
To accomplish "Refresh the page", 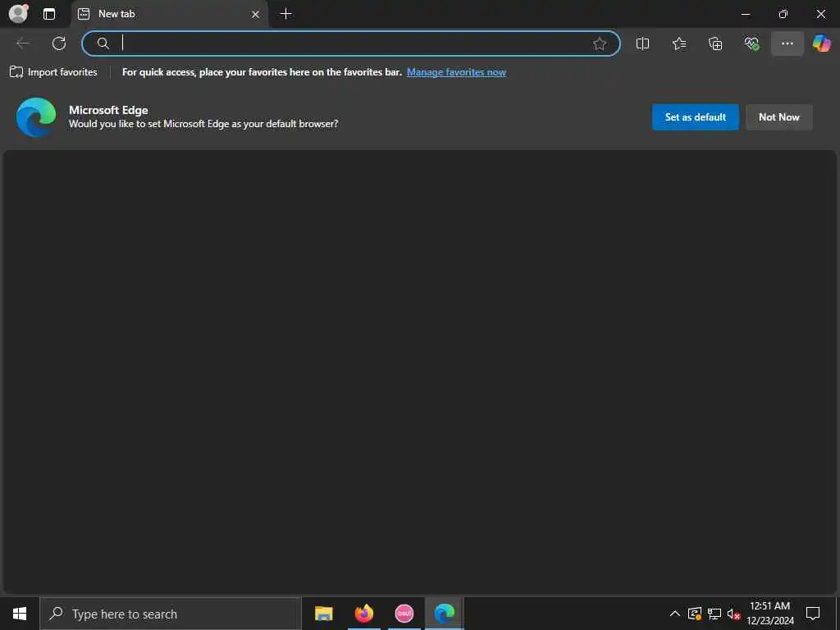I will (x=59, y=43).
